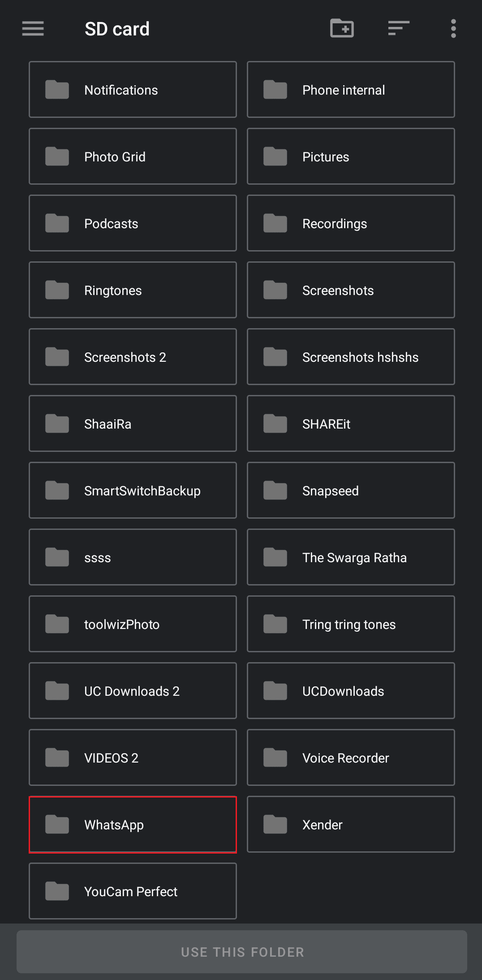Open The Swarga Ratha folder
Screen dimensions: 482x980
click(351, 557)
